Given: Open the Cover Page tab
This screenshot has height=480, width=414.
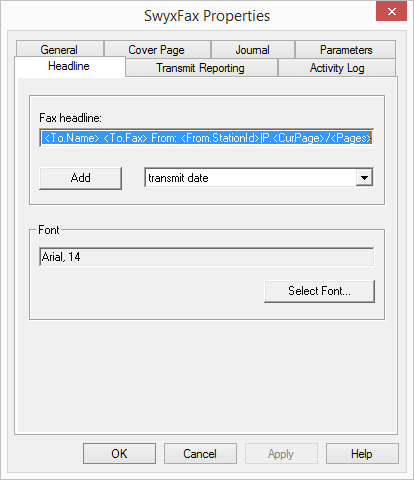Looking at the screenshot, I should 157,49.
